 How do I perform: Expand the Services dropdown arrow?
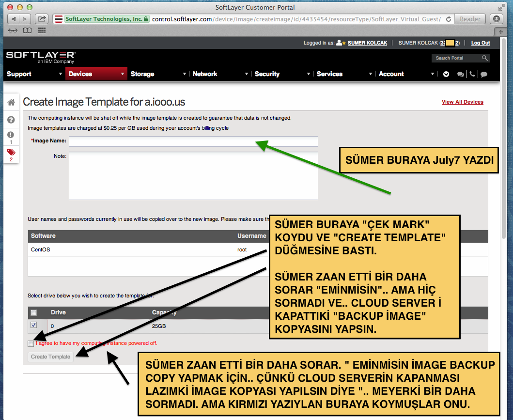371,74
